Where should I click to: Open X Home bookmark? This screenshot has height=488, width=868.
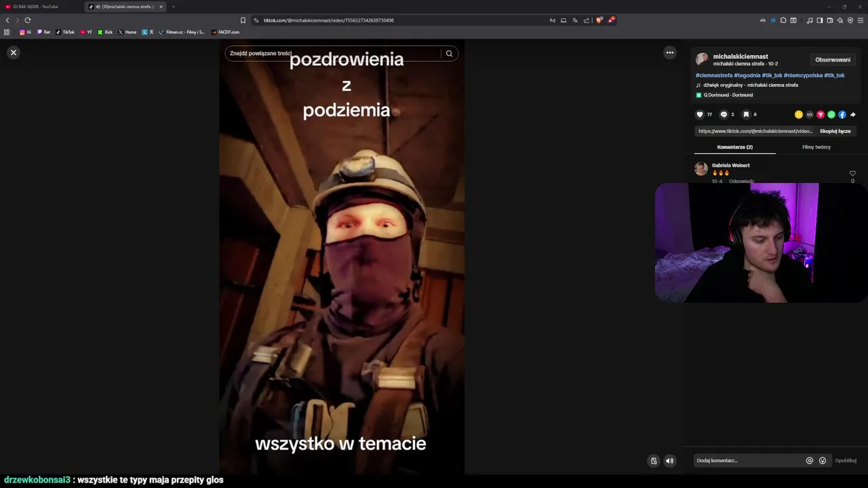127,32
